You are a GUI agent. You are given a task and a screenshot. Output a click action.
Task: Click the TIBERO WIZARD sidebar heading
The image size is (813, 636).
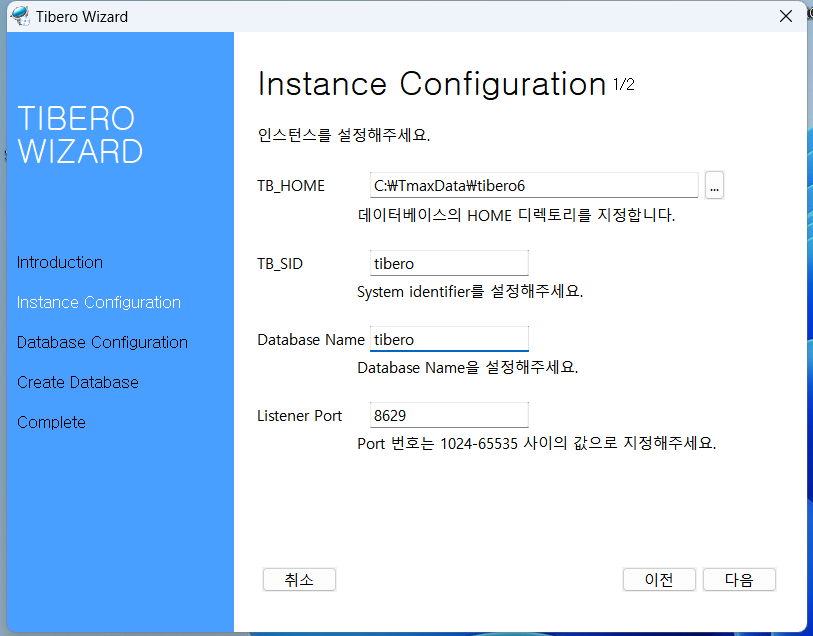coord(80,134)
